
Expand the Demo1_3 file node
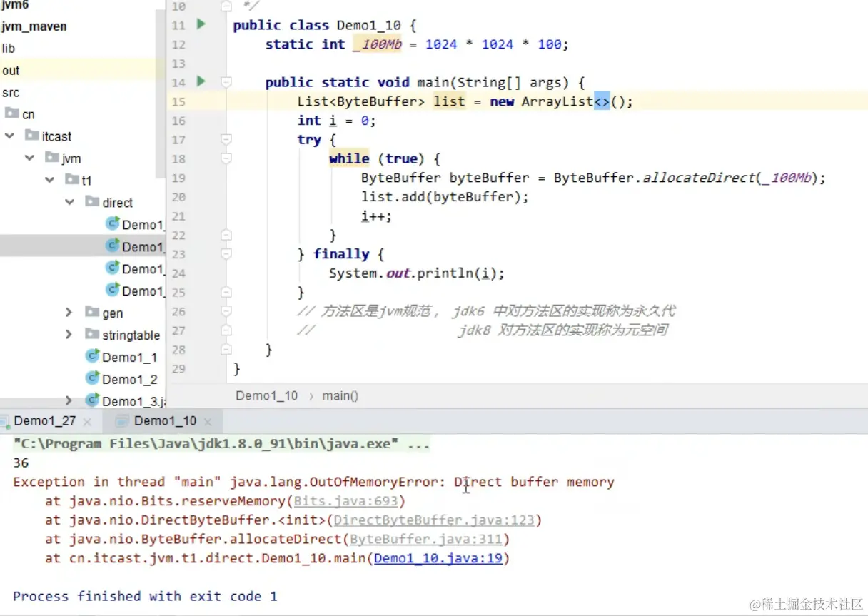(x=69, y=401)
